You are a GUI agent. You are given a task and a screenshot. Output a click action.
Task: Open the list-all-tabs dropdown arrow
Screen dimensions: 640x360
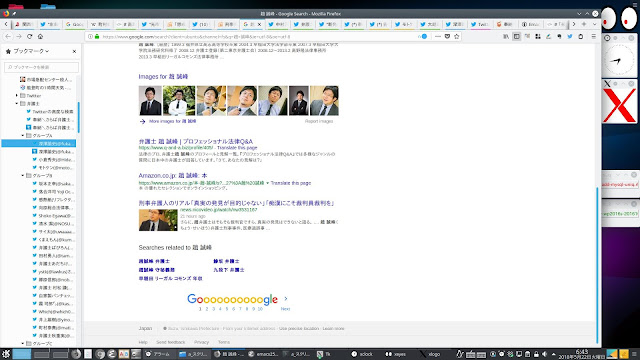point(594,24)
